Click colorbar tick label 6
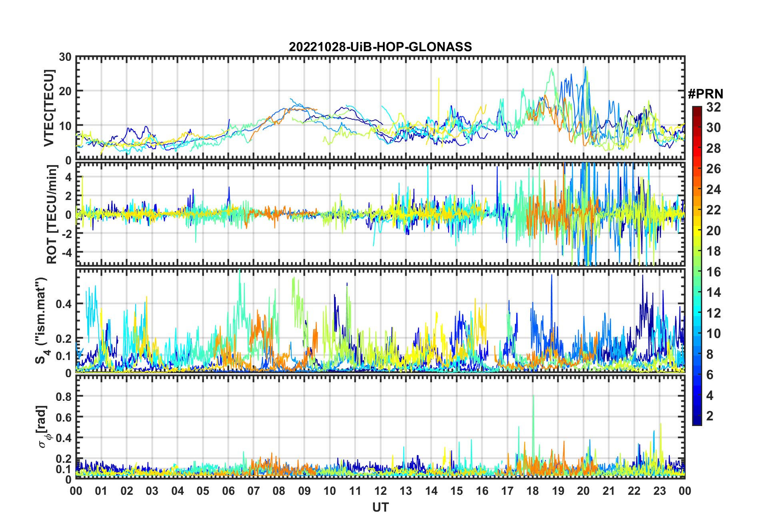This screenshot has height=532, width=761. point(710,375)
